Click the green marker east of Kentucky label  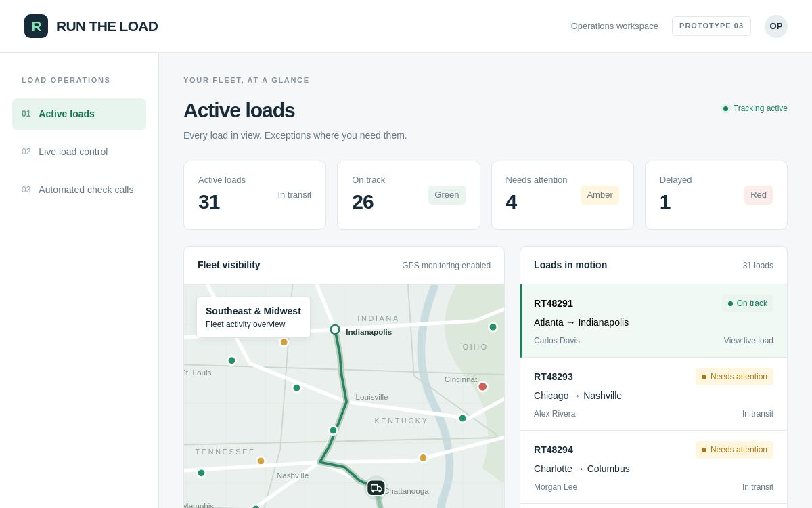coord(463,418)
